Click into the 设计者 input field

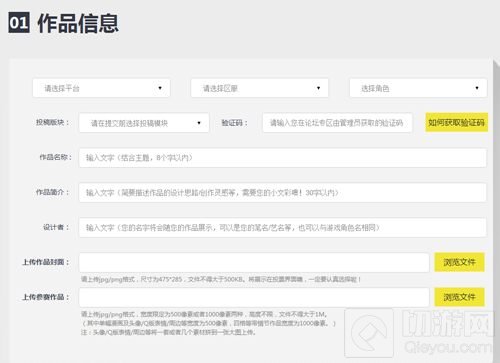pos(283,227)
